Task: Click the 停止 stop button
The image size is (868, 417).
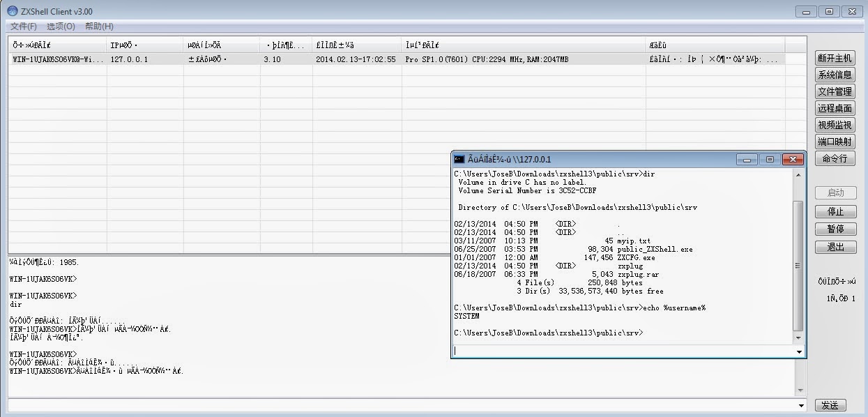Action: (835, 212)
